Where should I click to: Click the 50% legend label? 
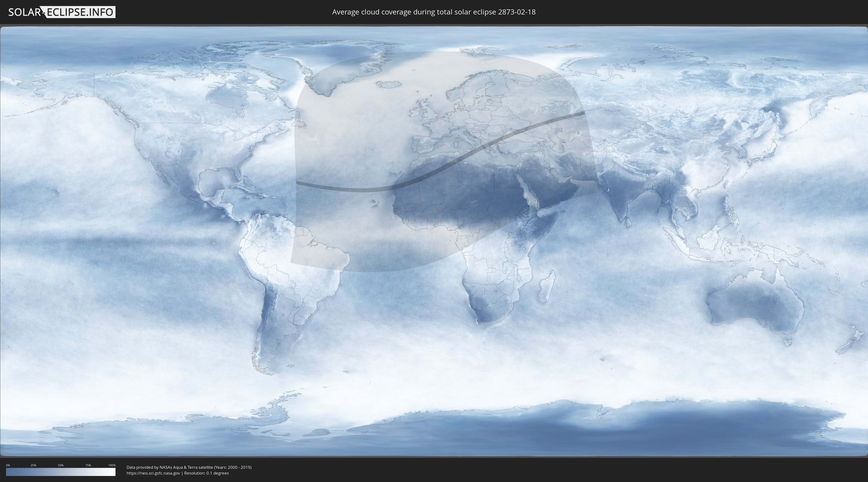pyautogui.click(x=61, y=465)
